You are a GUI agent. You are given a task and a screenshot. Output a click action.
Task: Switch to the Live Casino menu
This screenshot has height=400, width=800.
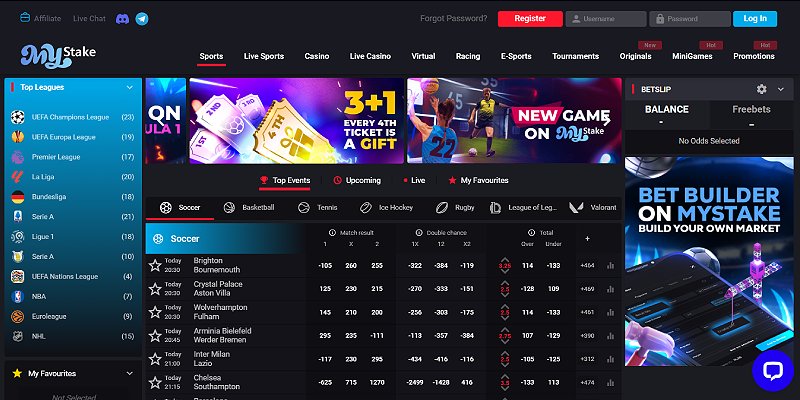(x=370, y=56)
